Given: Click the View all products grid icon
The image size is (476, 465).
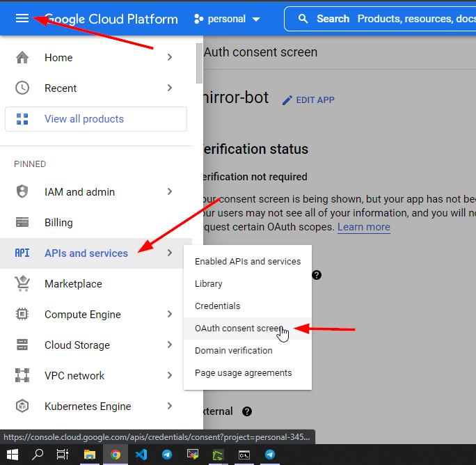Looking at the screenshot, I should [22, 119].
